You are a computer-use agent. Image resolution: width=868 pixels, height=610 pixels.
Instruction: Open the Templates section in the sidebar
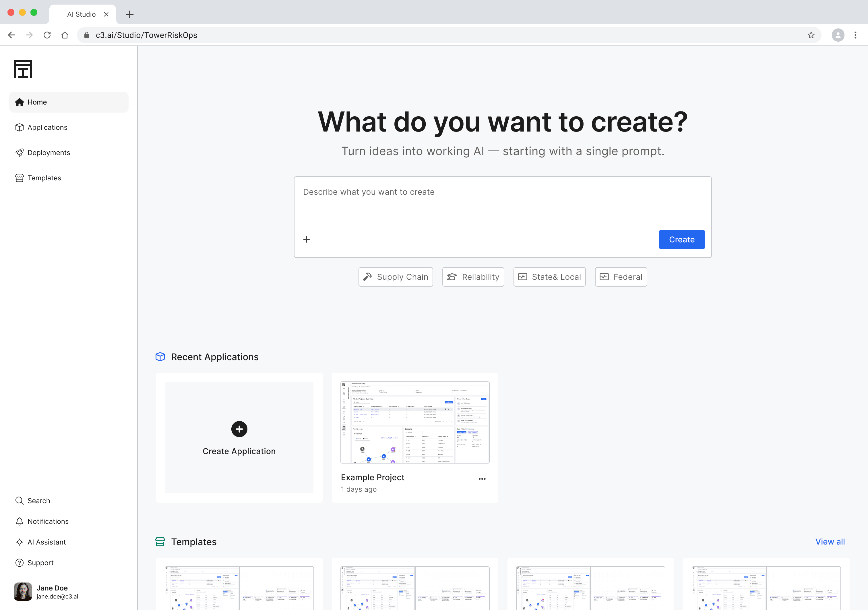(x=44, y=178)
